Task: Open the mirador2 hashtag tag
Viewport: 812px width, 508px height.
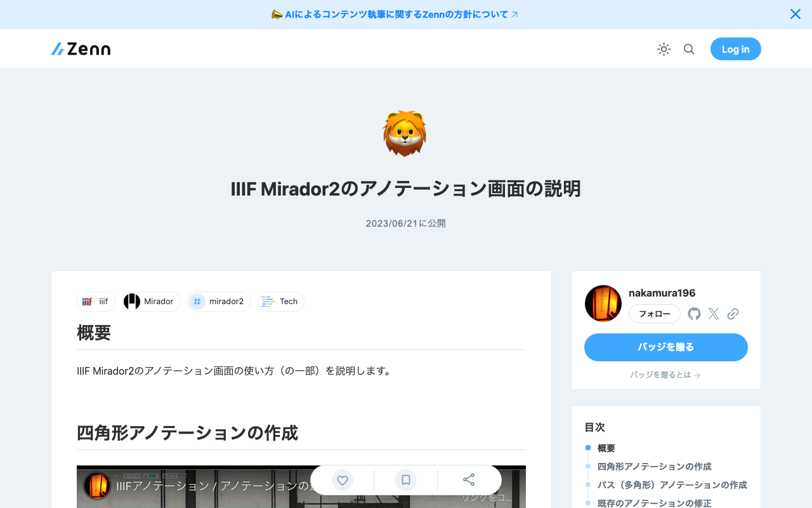Action: (219, 302)
